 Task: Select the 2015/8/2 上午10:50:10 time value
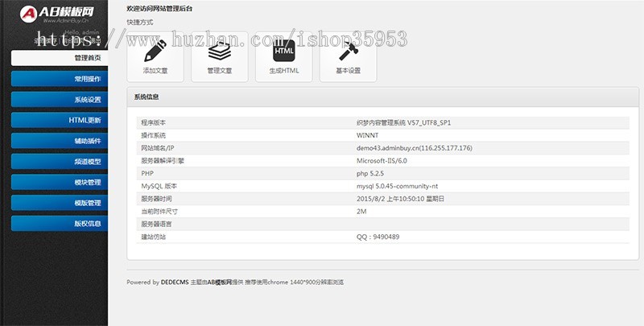tap(400, 199)
